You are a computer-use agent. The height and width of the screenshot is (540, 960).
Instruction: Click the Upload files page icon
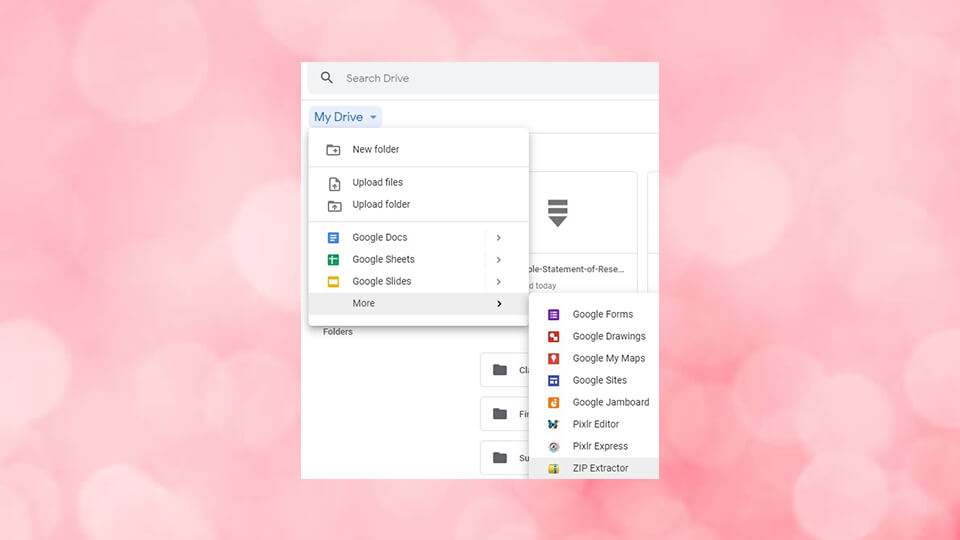(334, 184)
